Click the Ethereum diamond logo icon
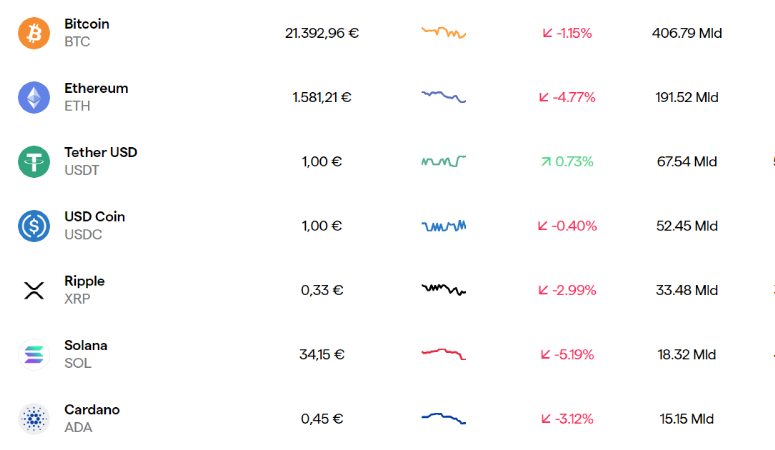Screen dimensions: 775x450 tap(34, 97)
